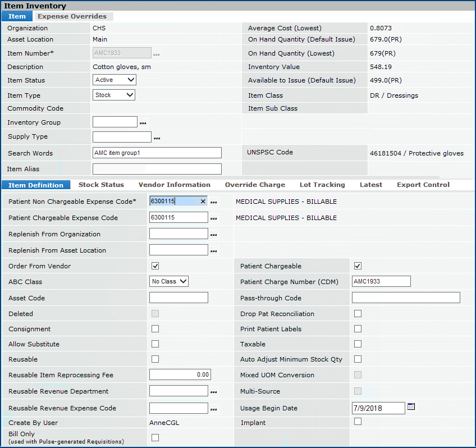Open the Item Type dropdown
Viewport: 476px width, 448px height.
pyautogui.click(x=114, y=95)
